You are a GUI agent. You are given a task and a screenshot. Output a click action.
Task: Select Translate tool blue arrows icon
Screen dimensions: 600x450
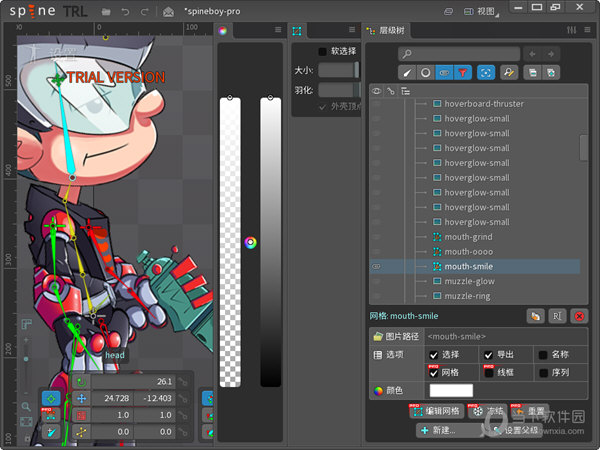point(81,398)
